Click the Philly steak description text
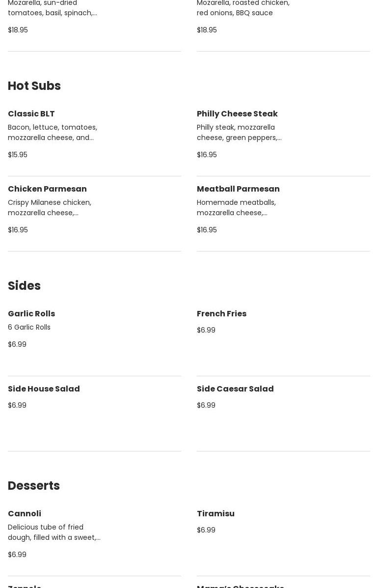This screenshot has width=378, height=588. [x=239, y=132]
